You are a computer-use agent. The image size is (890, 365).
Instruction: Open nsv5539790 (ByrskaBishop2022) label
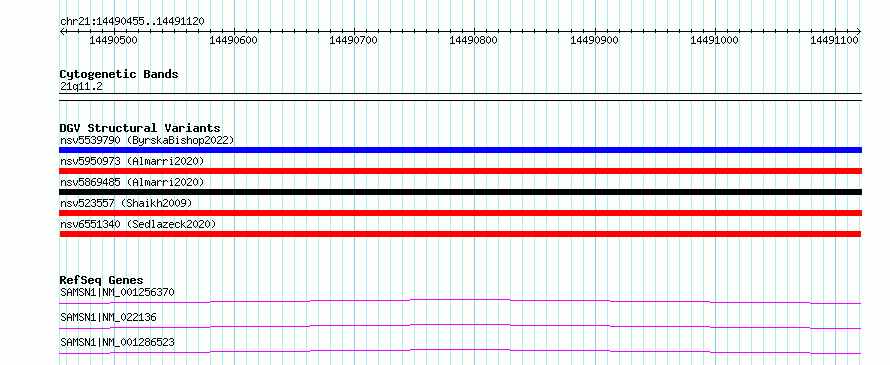point(147,140)
